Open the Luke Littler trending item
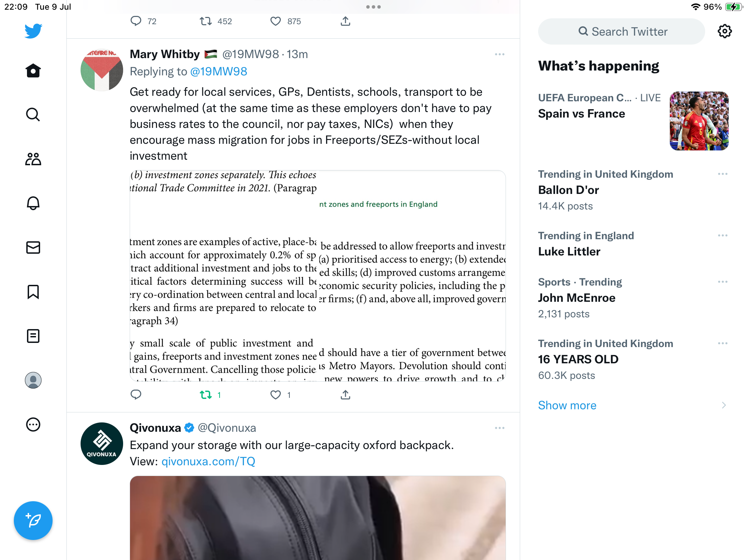 (x=569, y=251)
